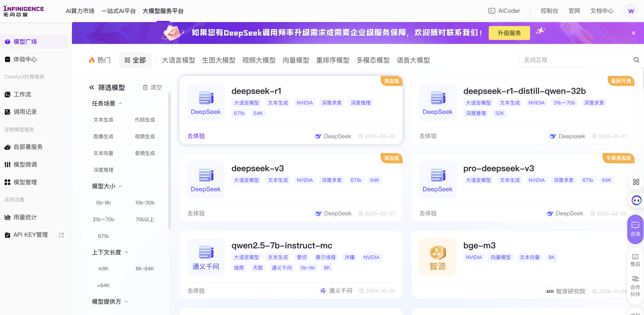Select the 热门 tab

[x=100, y=60]
